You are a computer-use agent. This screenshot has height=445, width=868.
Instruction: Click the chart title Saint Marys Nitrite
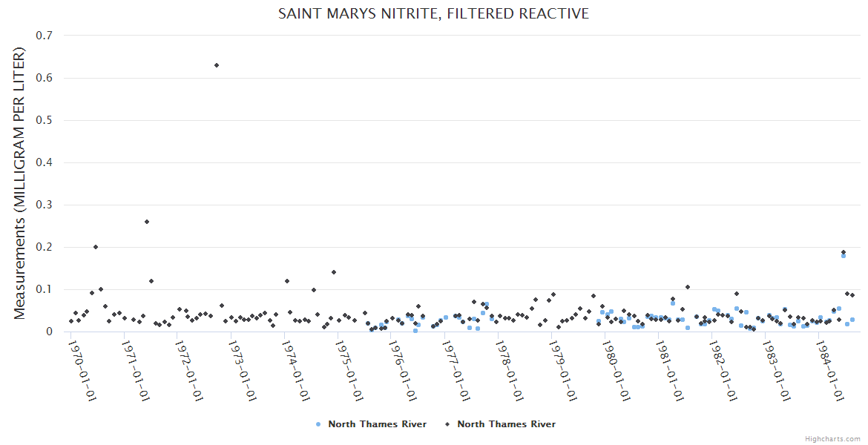433,13
